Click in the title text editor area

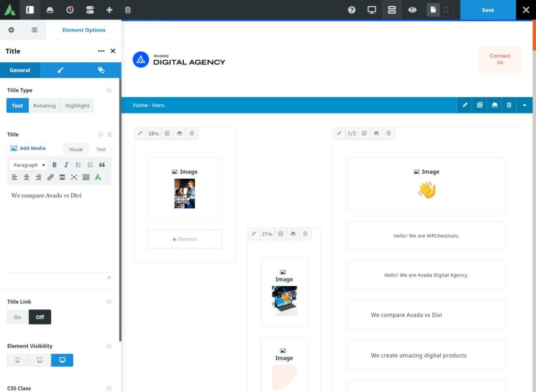click(x=59, y=229)
